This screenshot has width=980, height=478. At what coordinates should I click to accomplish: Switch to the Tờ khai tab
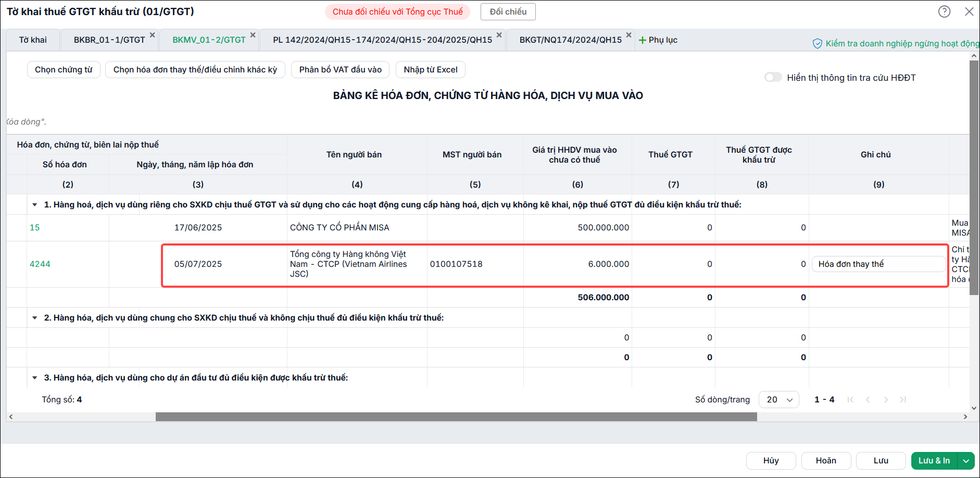click(33, 40)
